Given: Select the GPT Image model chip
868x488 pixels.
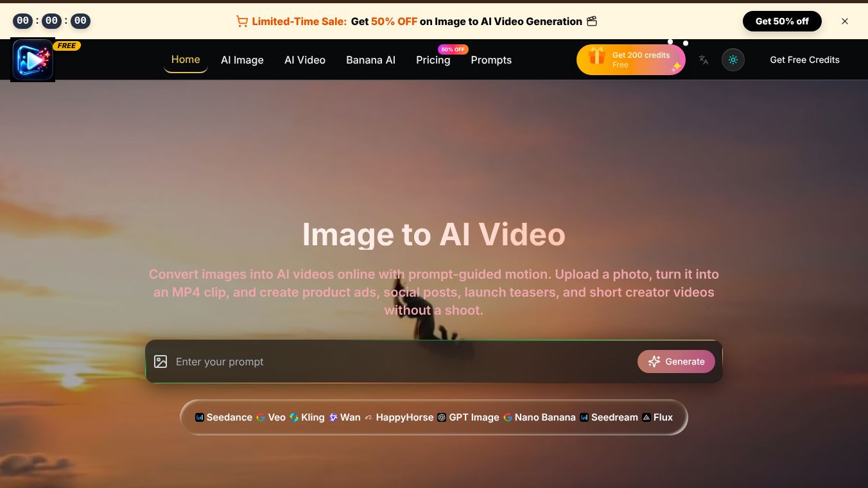Looking at the screenshot, I should pyautogui.click(x=468, y=417).
